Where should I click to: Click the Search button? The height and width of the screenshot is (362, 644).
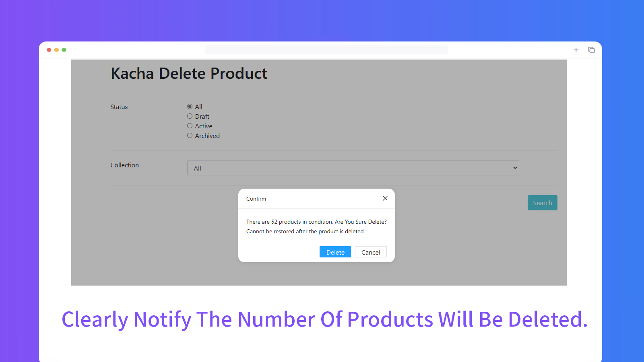[x=542, y=202]
